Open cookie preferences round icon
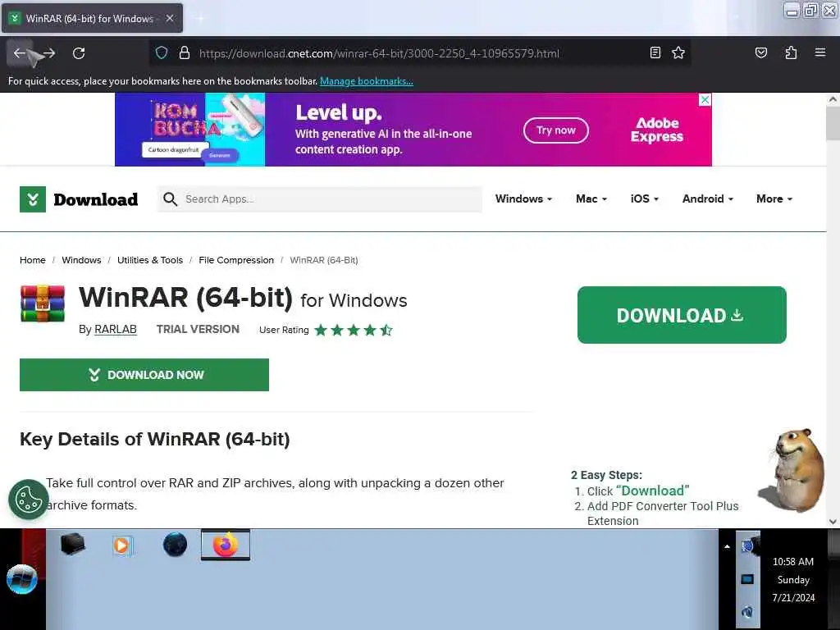The image size is (840, 630). 29,500
